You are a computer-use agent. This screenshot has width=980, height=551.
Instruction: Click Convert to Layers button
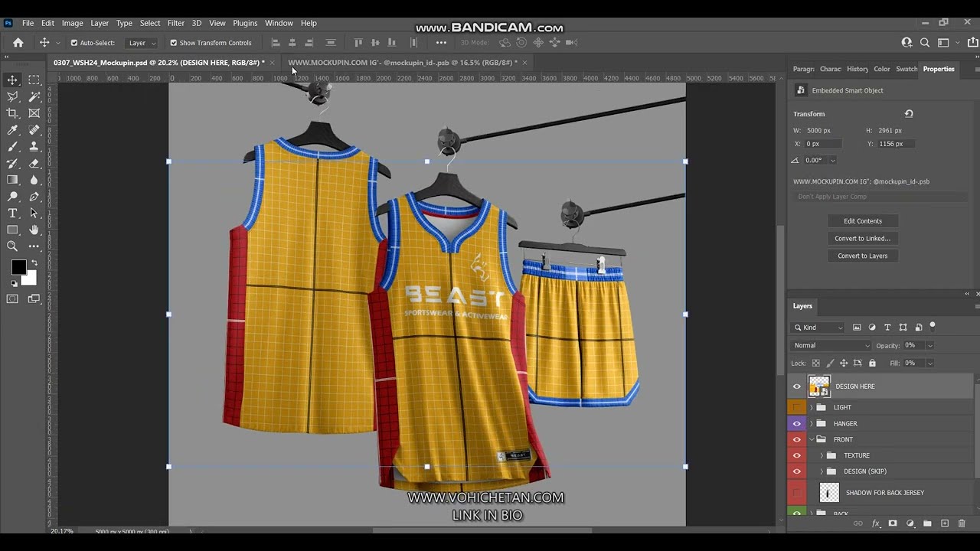(863, 256)
